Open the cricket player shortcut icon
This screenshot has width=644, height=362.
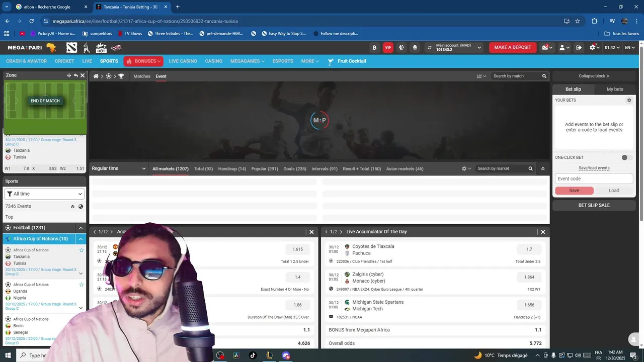pos(87,48)
